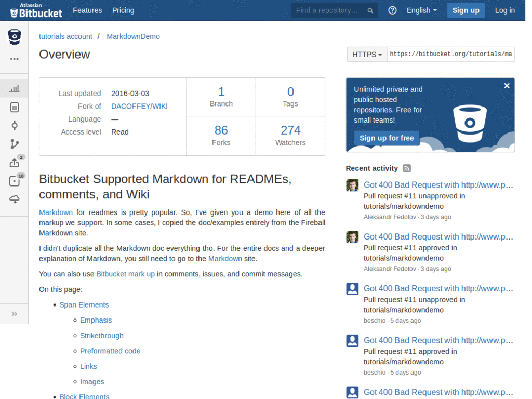532x399 pixels.
Task: Open the Source document sidebar icon
Action: coord(14,107)
